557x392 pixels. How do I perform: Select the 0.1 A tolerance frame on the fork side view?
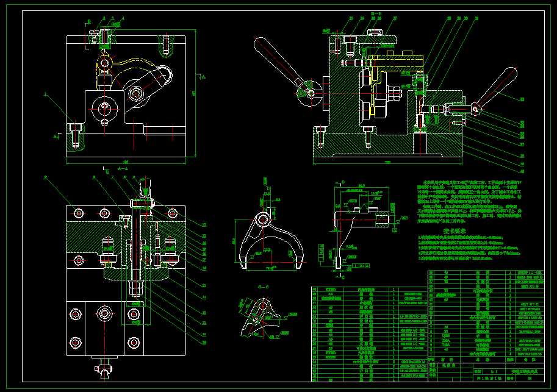click(x=362, y=266)
